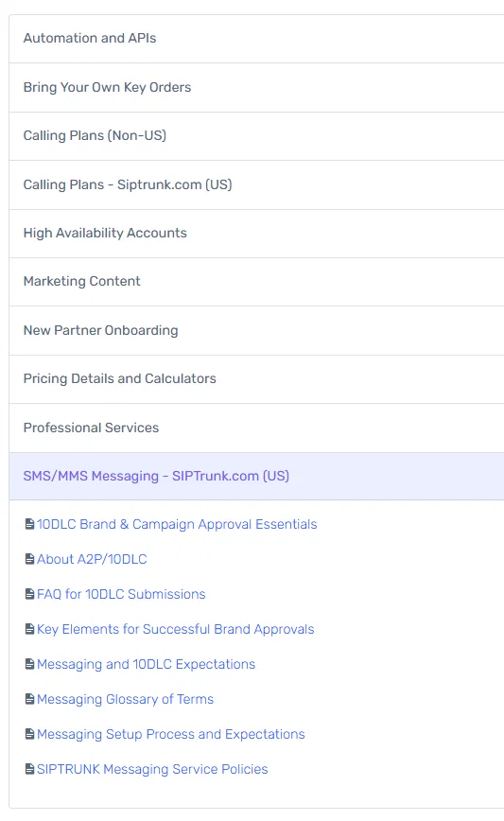Click document icon beside Messaging Glossary of Terms

[x=30, y=700]
